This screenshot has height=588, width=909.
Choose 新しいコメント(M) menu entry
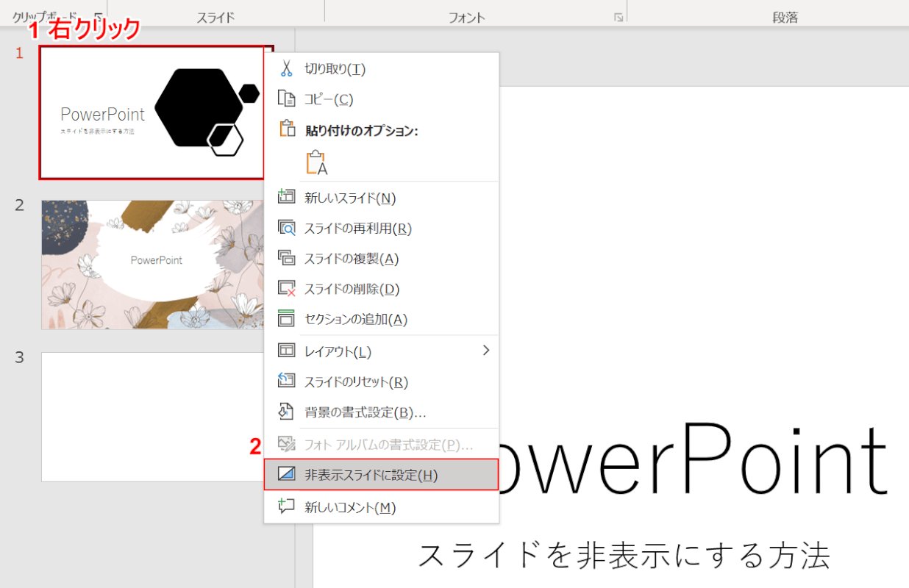[381, 506]
